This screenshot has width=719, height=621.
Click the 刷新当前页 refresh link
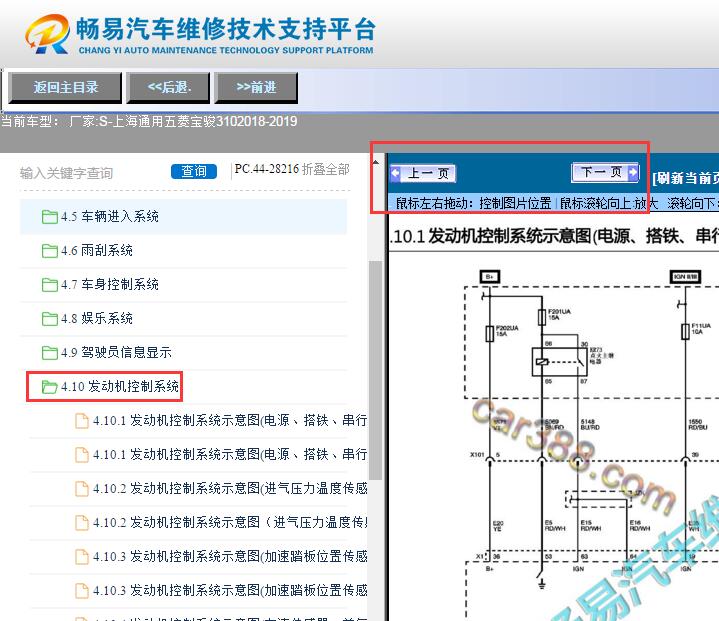(686, 178)
